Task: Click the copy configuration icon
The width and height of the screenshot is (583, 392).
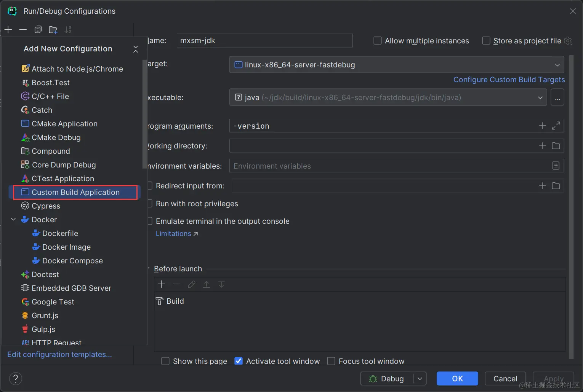Action: tap(38, 30)
